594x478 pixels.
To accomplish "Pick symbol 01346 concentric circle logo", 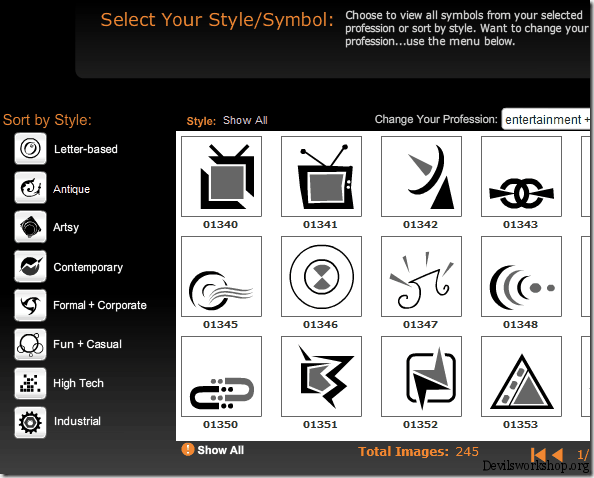I will pyautogui.click(x=321, y=276).
